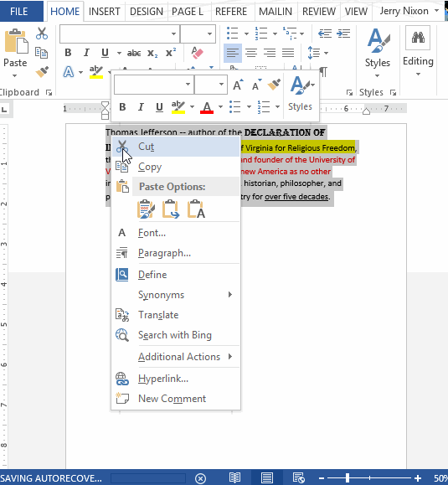
Task: Clear all formatting with eraser icon
Action: click(x=197, y=53)
